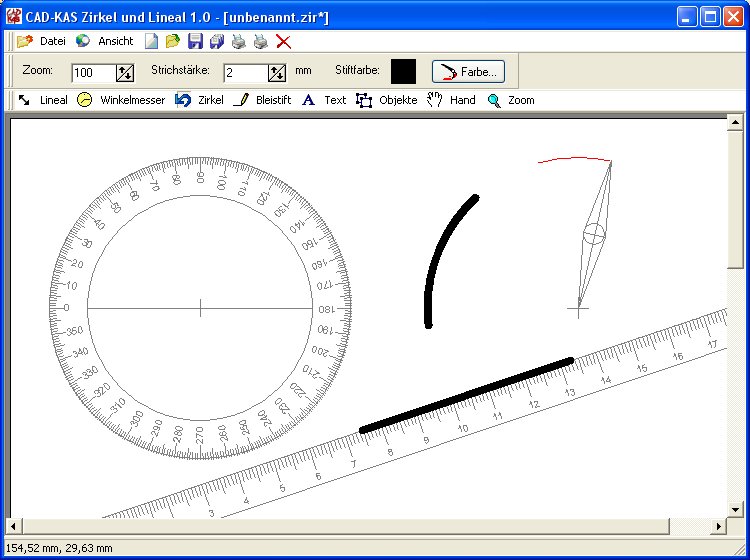The width and height of the screenshot is (750, 560).
Task: Choose the Bleistift pencil tool
Action: pyautogui.click(x=263, y=100)
